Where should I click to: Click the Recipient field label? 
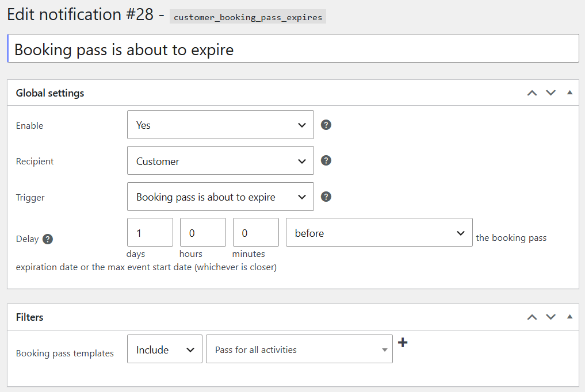35,162
